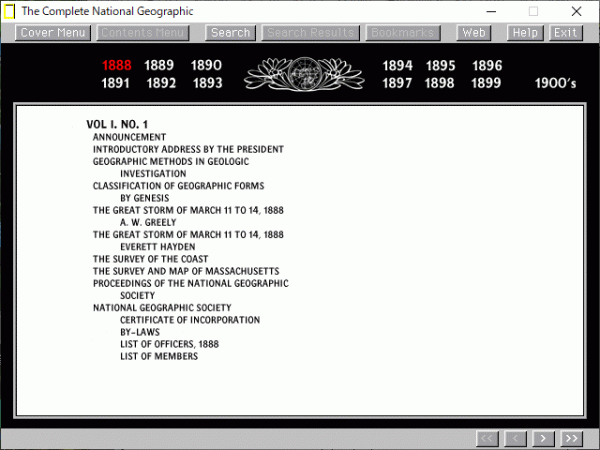Click the disabled Search Results button
Image resolution: width=600 pixels, height=450 pixels.
click(x=310, y=33)
